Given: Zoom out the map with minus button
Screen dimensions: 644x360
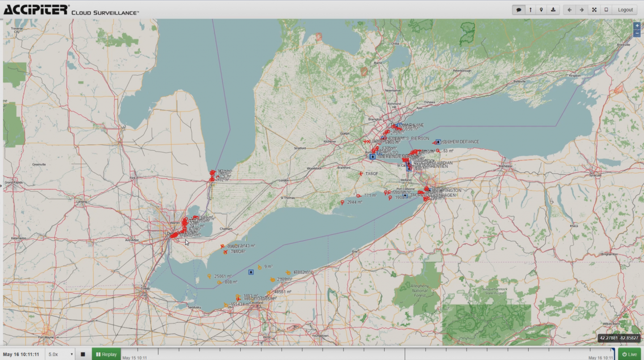Looking at the screenshot, I should 637,33.
